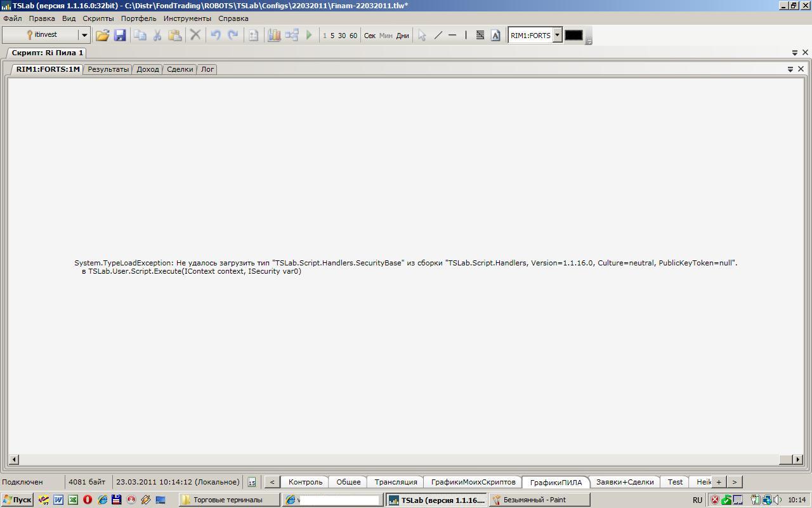This screenshot has height=508, width=812.
Task: Set the interval to 30
Action: click(342, 36)
